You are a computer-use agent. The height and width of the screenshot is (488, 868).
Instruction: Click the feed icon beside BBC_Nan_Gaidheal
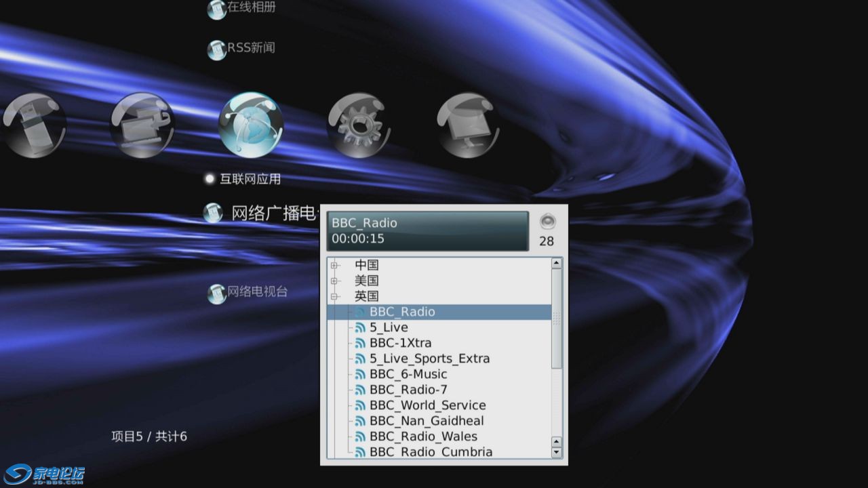point(360,422)
